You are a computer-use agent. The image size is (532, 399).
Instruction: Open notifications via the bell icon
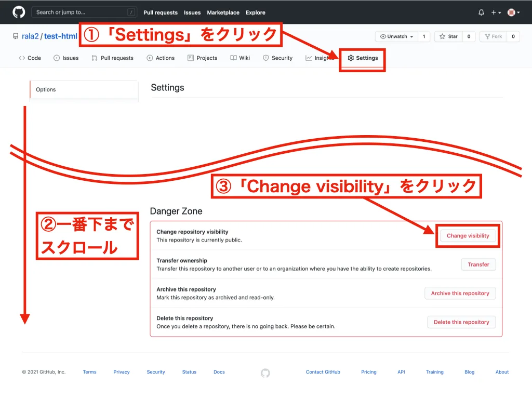tap(481, 11)
